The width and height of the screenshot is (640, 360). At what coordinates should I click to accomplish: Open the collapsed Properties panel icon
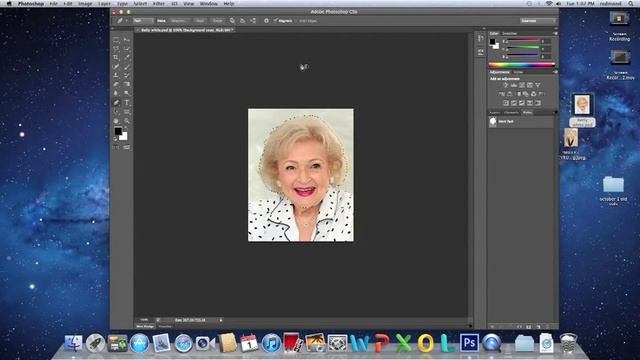(x=480, y=52)
